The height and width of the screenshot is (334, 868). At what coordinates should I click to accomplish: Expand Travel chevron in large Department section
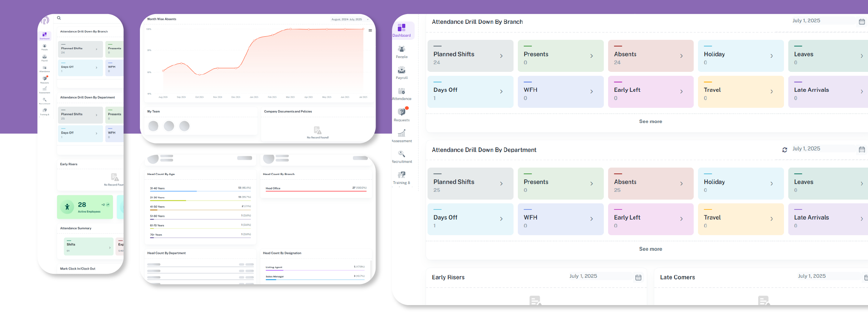[771, 219]
